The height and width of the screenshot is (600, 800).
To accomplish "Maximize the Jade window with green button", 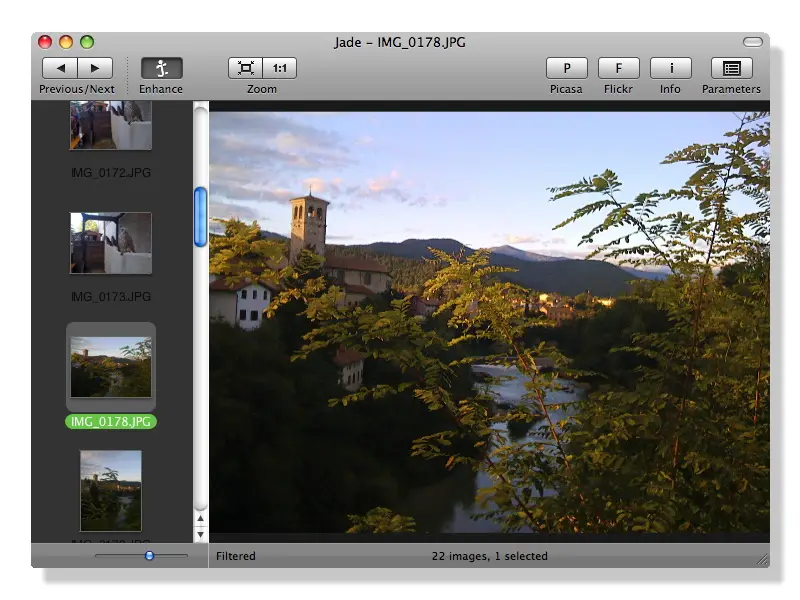I will click(x=87, y=42).
